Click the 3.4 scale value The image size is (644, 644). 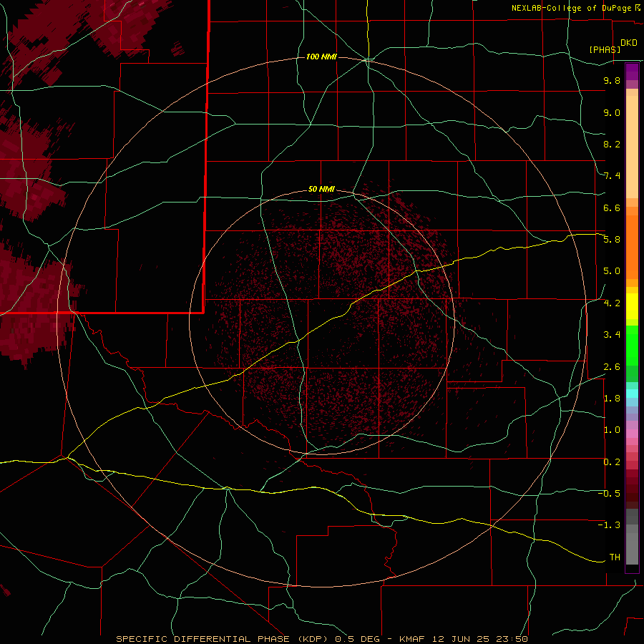tap(612, 334)
